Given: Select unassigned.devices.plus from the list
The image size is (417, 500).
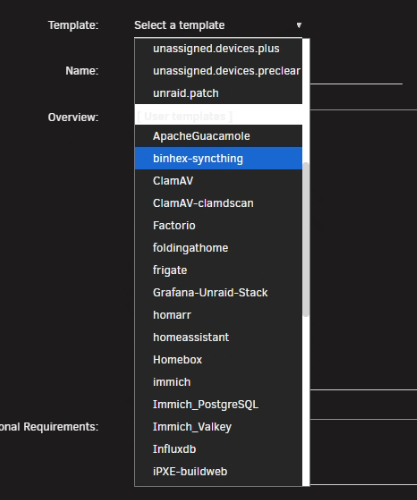Looking at the screenshot, I should click(218, 49).
